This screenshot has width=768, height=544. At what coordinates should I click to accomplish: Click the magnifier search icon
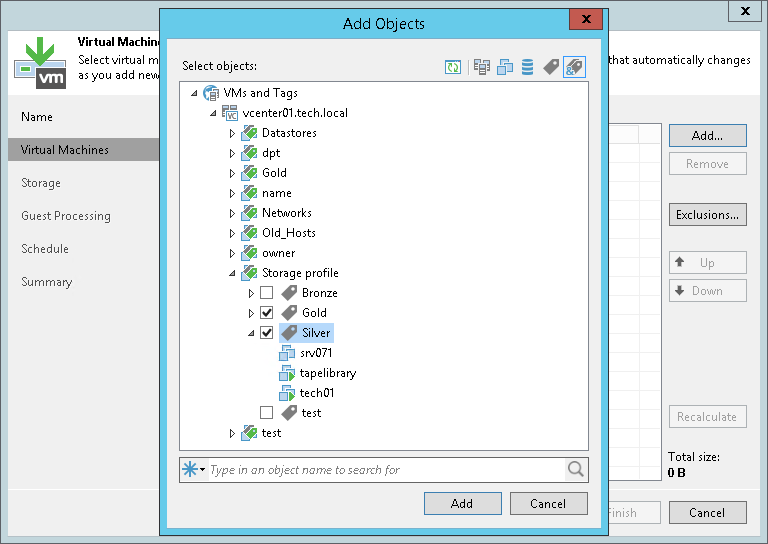pos(576,470)
